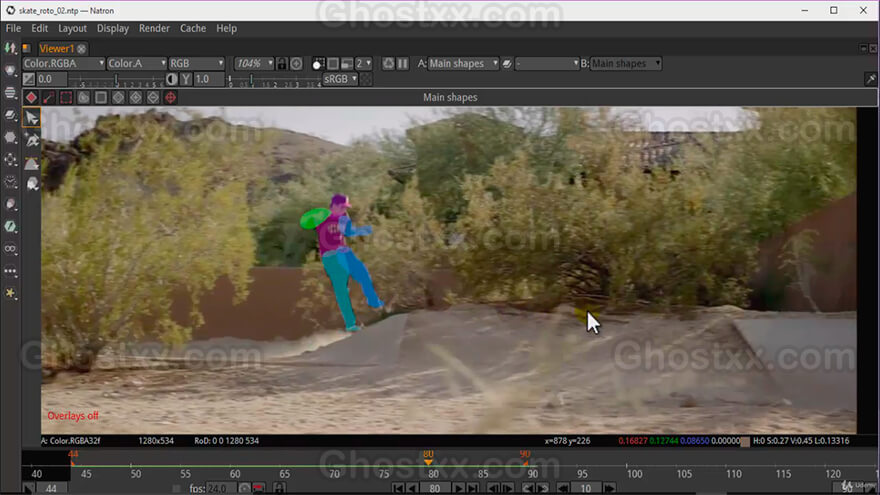Open the Layout menu

point(72,29)
